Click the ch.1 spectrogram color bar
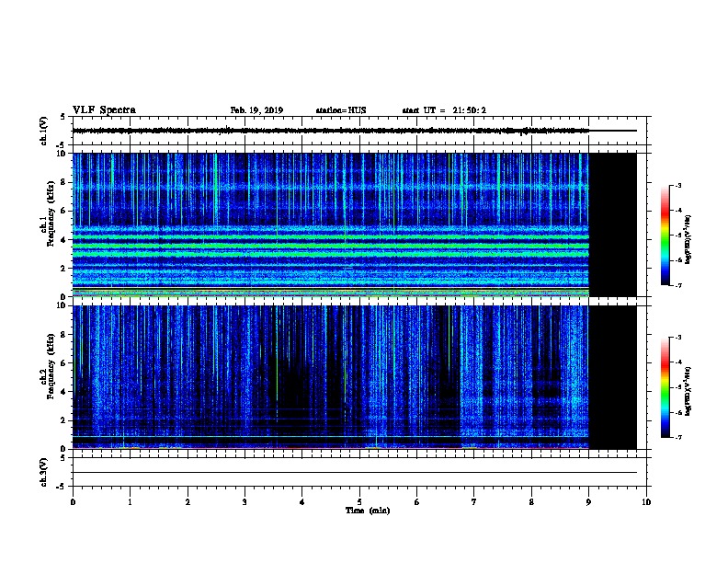The height and width of the screenshot is (563, 728). (665, 236)
